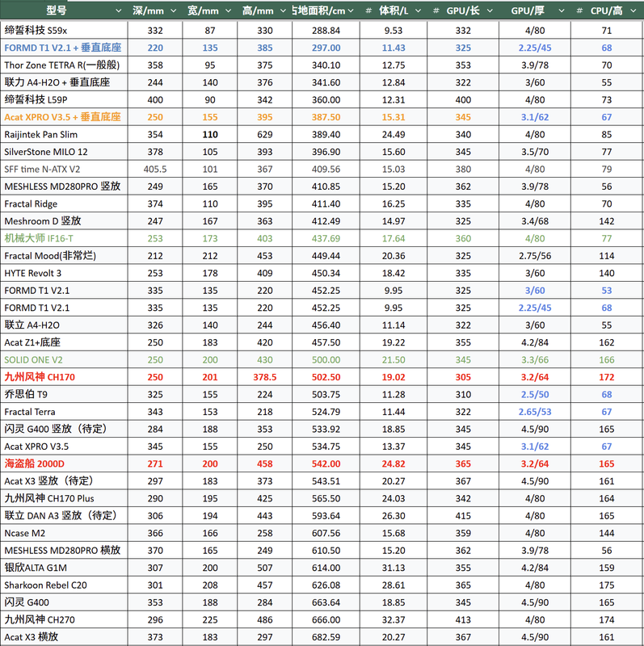Open the 体积/L column filter dropdown
Viewport: 644px width, 646px height.
(x=418, y=10)
